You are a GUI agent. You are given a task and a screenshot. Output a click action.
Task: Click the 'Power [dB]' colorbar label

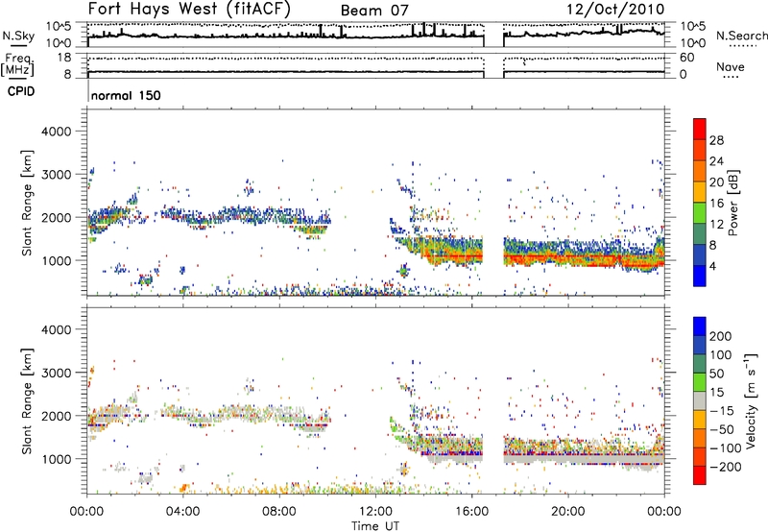point(732,203)
